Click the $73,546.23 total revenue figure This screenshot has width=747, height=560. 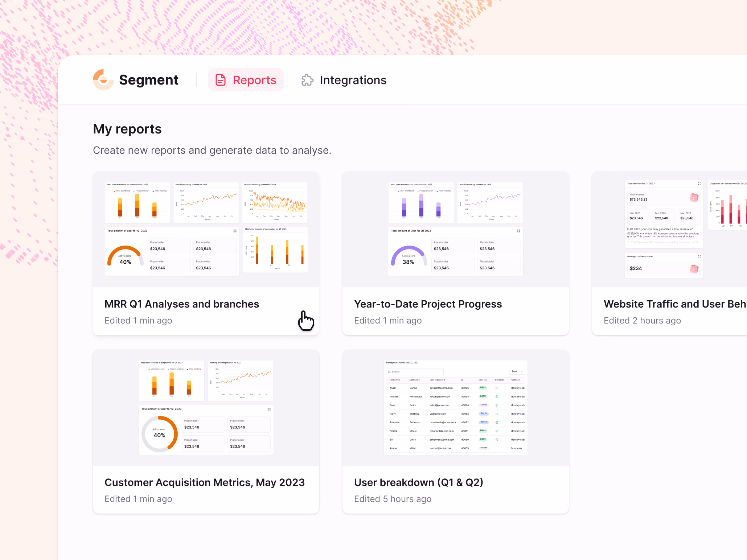pos(639,199)
